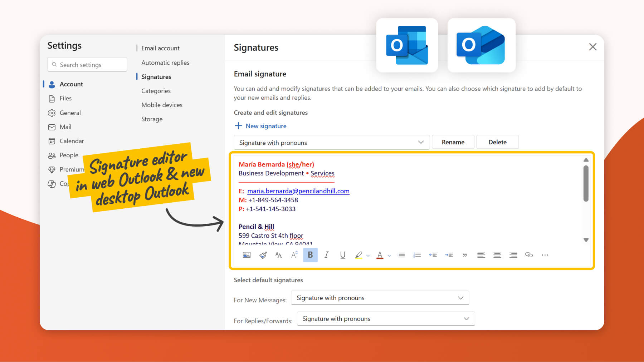Click the scroll down arrow in editor

pos(586,240)
